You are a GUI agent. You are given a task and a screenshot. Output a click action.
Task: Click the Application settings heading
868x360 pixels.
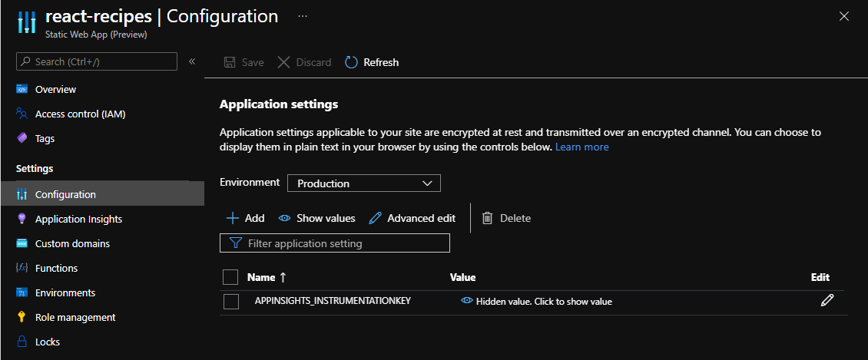pyautogui.click(x=279, y=104)
